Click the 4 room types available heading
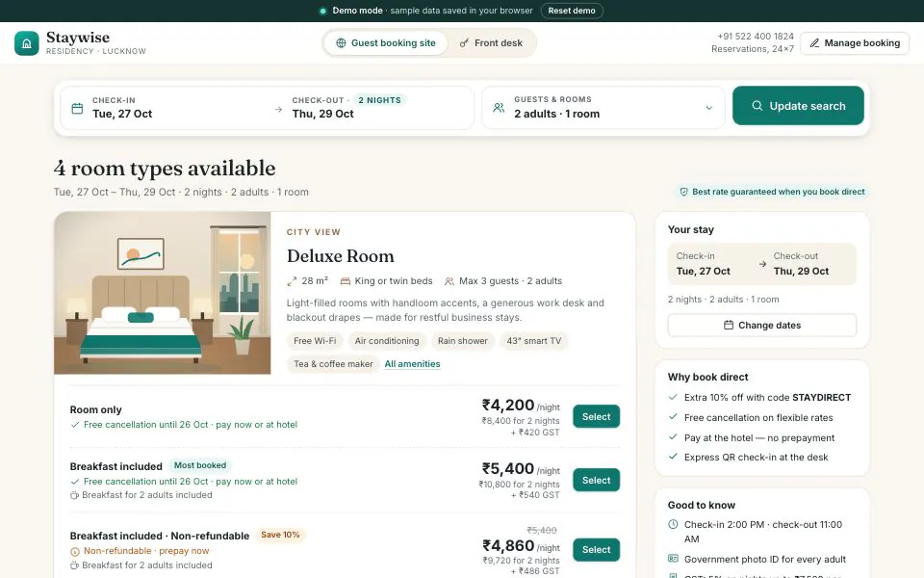 click(x=165, y=169)
